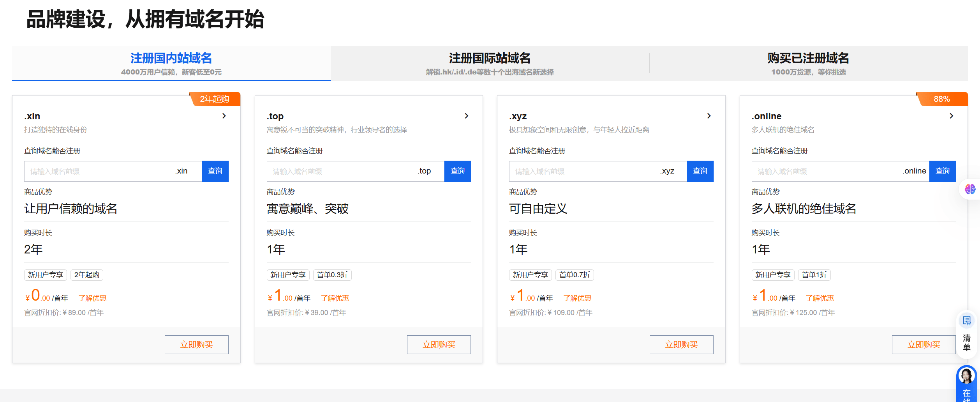Open 了解优惠 link on .xin card

[92, 298]
